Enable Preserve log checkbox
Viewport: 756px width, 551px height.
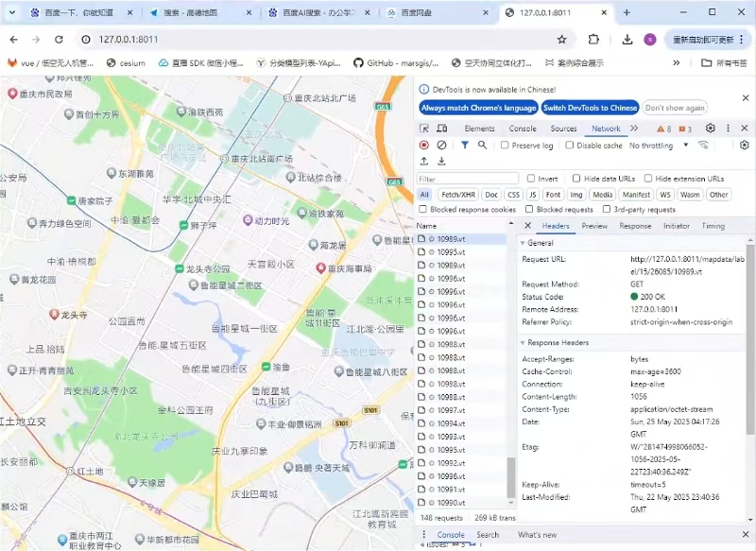[505, 146]
